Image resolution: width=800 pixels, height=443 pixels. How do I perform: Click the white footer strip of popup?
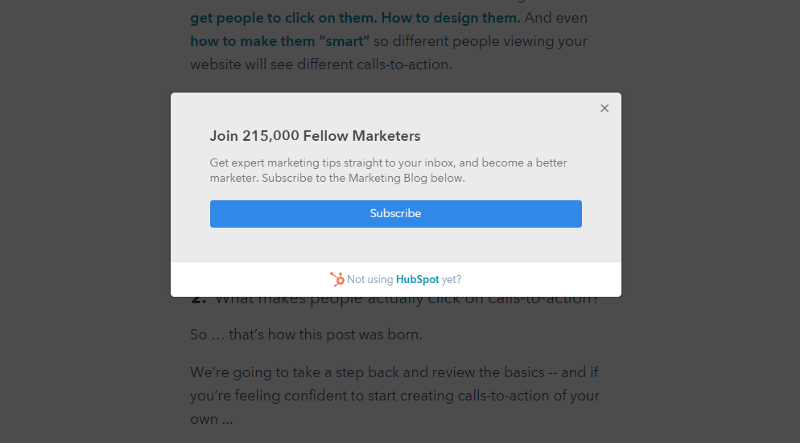[520, 280]
